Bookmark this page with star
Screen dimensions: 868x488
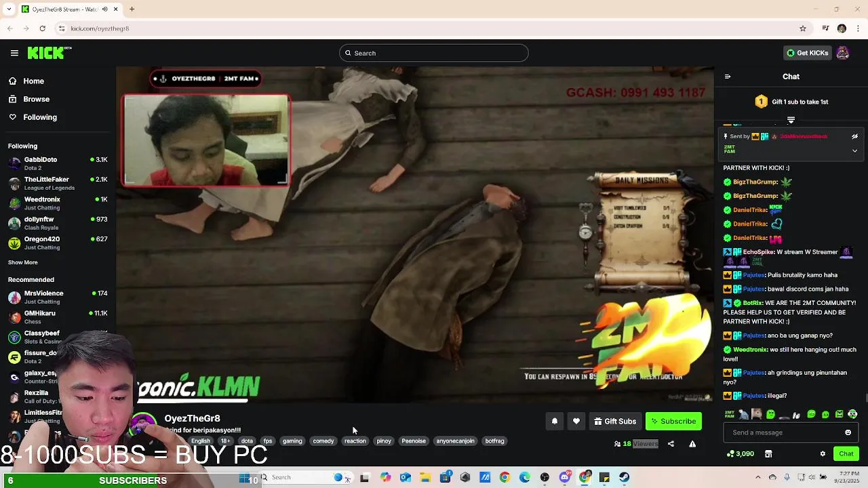coord(803,28)
